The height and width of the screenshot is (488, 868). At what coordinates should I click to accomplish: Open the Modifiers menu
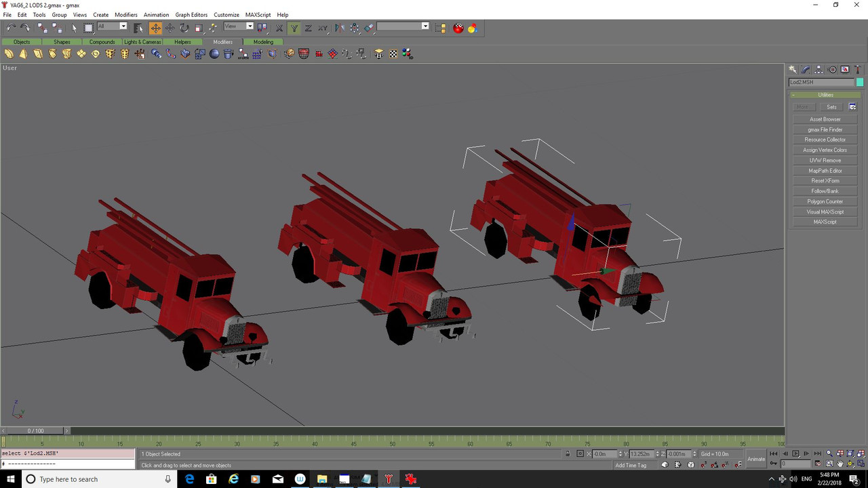coord(126,14)
